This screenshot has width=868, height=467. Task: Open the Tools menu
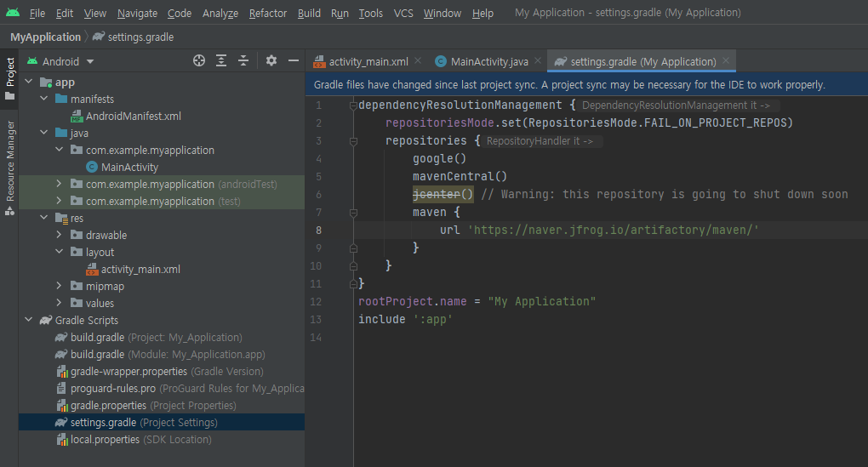coord(370,13)
